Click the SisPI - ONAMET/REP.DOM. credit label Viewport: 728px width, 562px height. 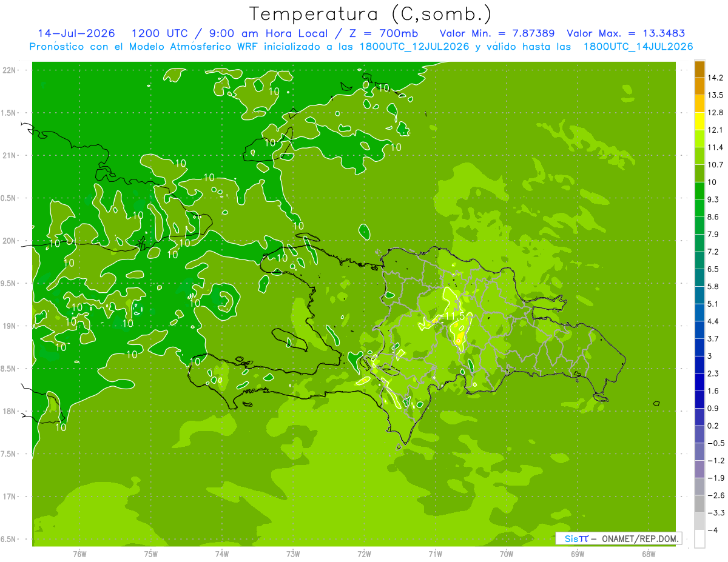coord(619,538)
